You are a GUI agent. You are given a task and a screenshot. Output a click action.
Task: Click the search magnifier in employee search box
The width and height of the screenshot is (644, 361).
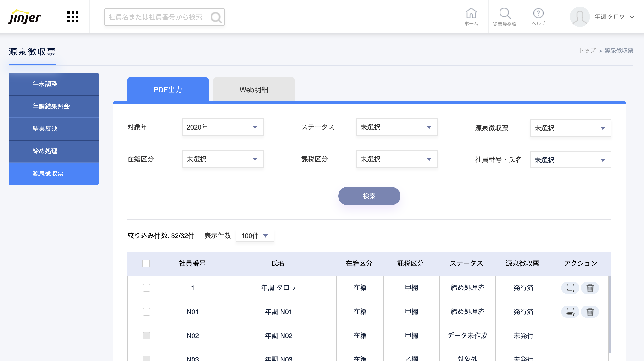[216, 17]
